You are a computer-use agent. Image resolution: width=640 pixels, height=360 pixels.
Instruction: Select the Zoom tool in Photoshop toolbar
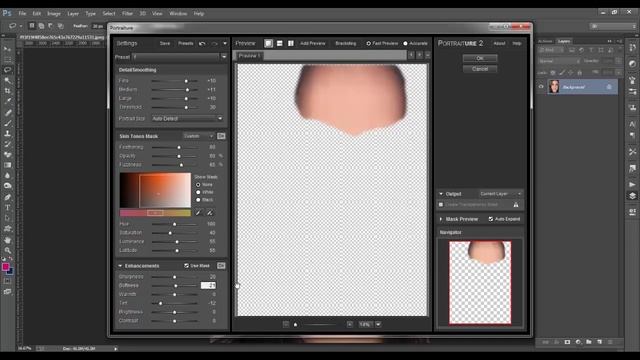pos(7,250)
